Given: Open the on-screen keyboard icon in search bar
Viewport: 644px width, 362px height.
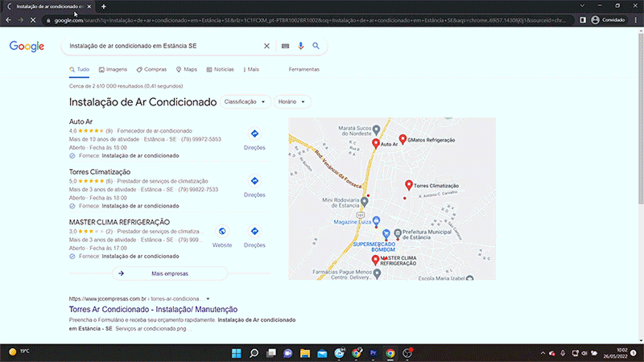Looking at the screenshot, I should pos(286,46).
